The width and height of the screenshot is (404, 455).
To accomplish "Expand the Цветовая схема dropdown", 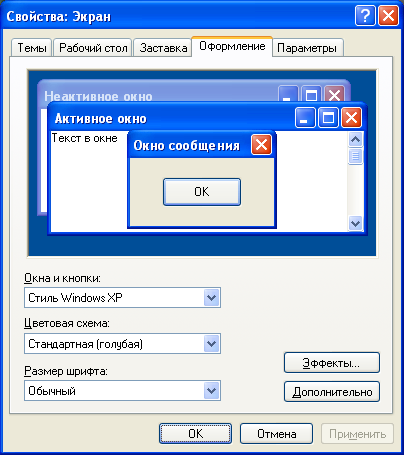I will [122, 344].
